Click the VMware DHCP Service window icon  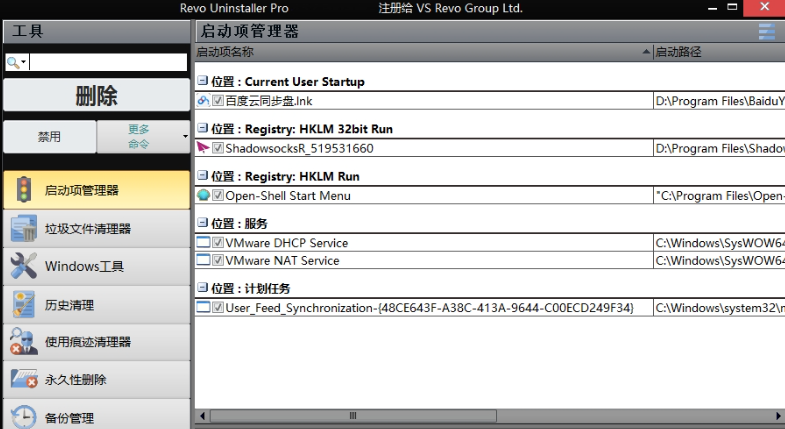203,242
